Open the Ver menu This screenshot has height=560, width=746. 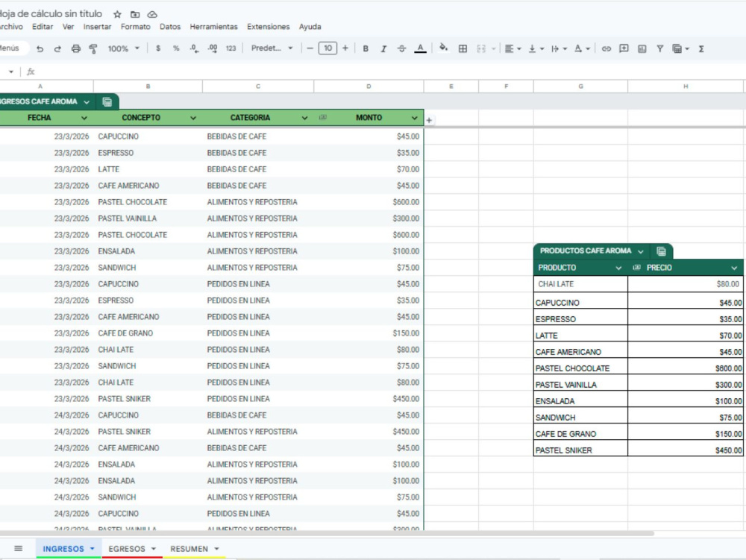pos(68,27)
